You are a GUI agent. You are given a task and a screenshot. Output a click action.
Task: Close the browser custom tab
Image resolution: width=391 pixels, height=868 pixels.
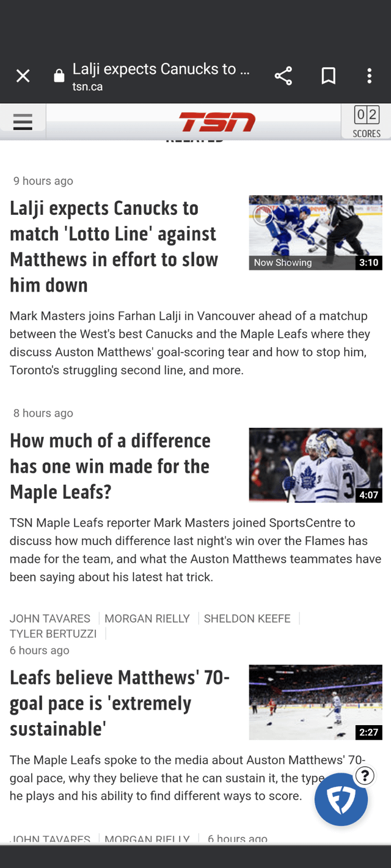[23, 76]
